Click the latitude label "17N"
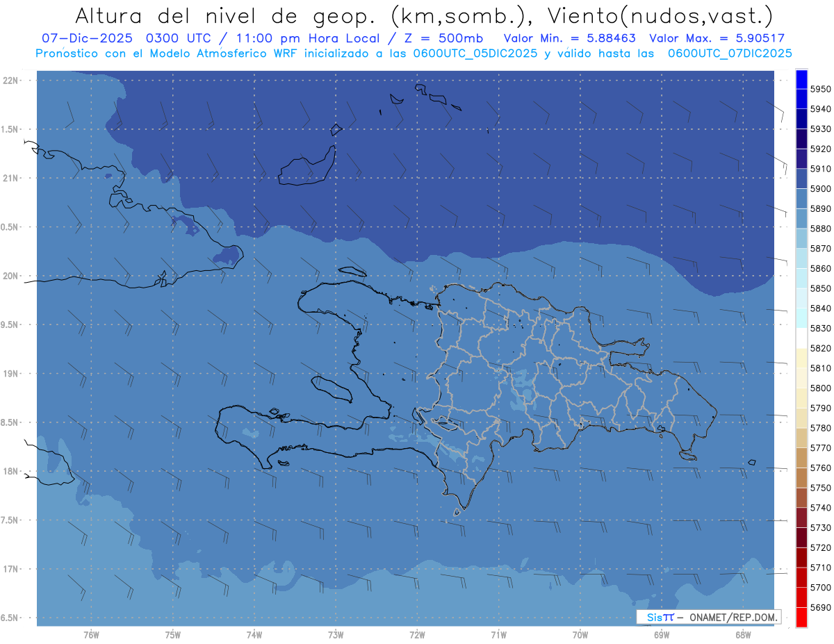The width and height of the screenshot is (834, 644). pyautogui.click(x=10, y=569)
